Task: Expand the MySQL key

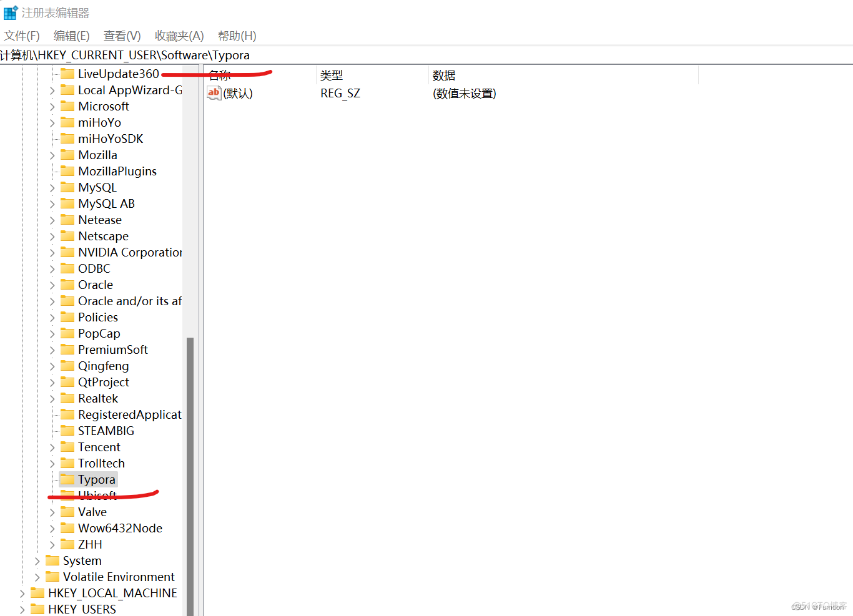Action: tap(52, 187)
